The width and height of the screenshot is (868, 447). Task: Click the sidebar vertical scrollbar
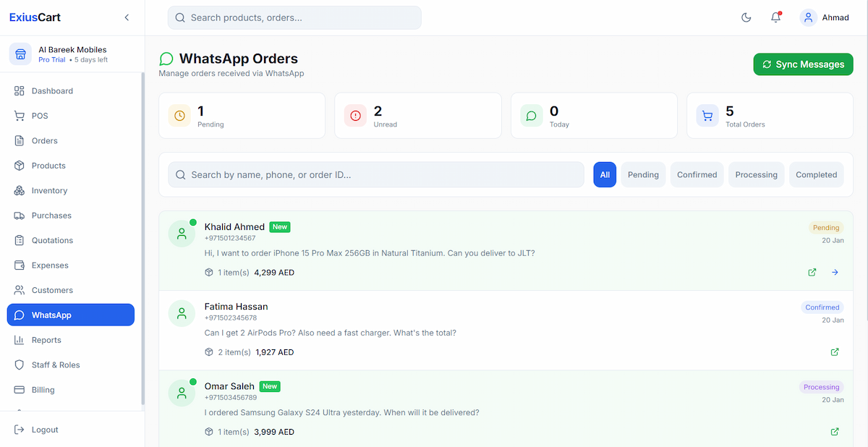click(142, 239)
